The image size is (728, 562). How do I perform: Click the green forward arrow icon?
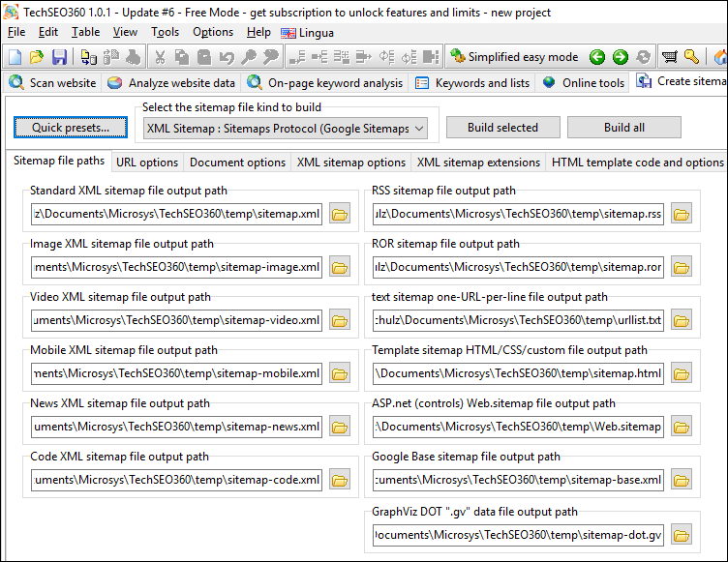[620, 57]
